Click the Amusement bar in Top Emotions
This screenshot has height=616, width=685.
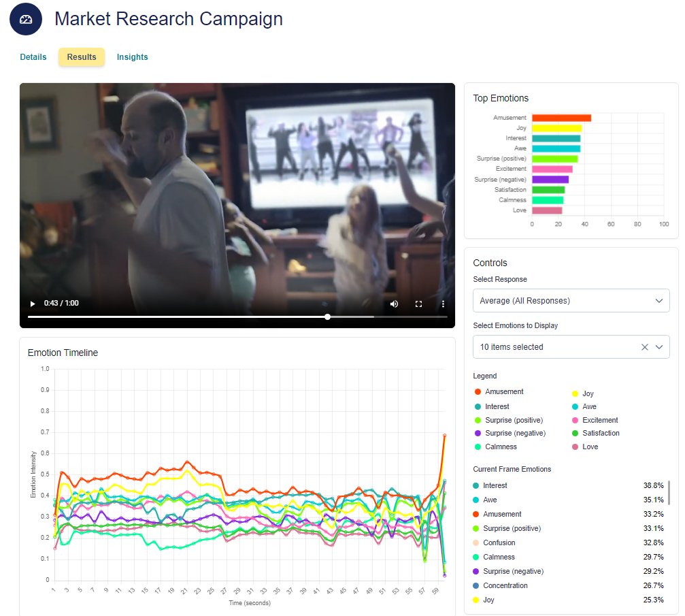[561, 118]
